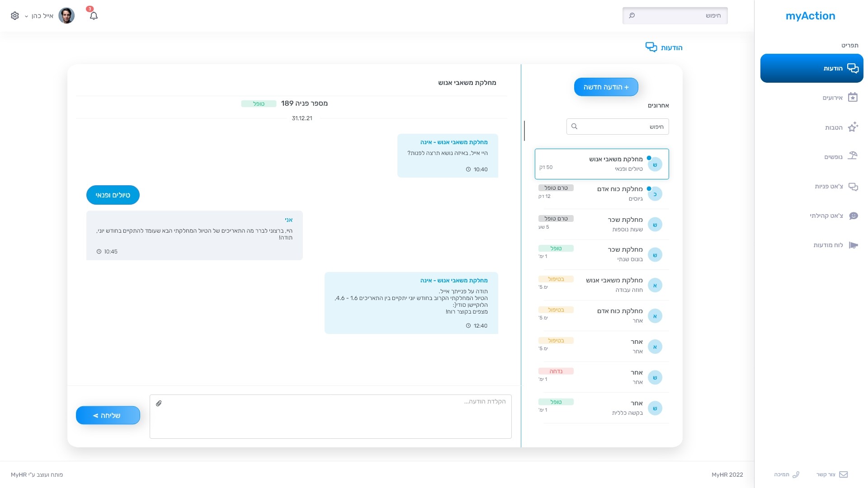This screenshot has height=488, width=868.
Task: Click the user profile avatar photo
Action: 66,16
